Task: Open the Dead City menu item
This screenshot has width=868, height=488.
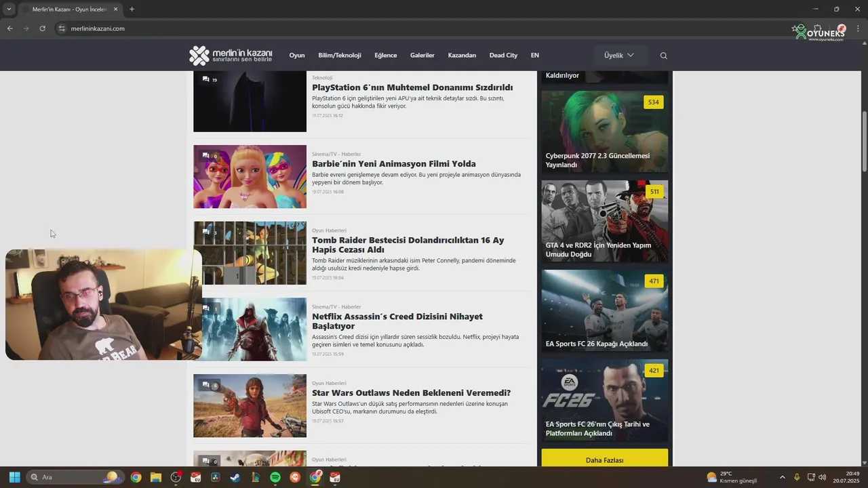Action: 503,56
